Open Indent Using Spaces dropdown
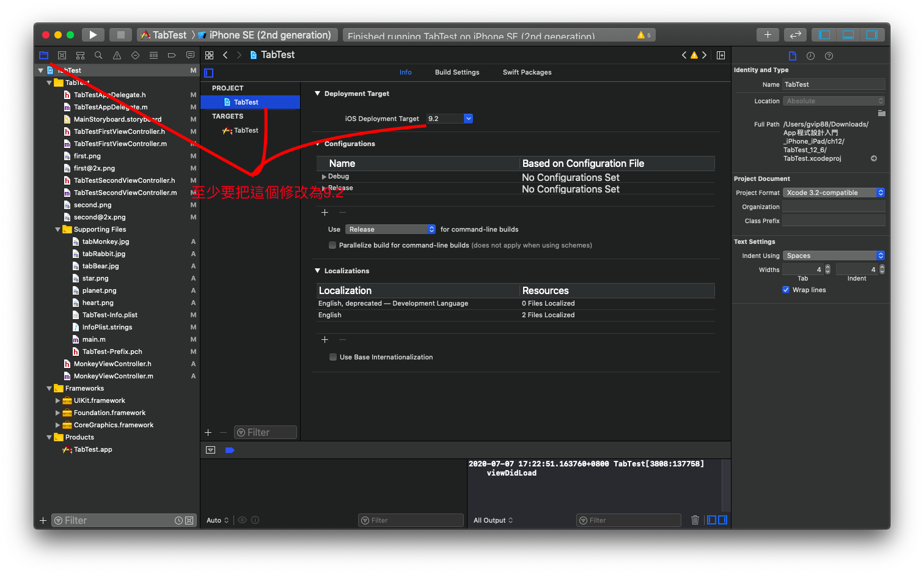Image resolution: width=924 pixels, height=574 pixels. [834, 256]
